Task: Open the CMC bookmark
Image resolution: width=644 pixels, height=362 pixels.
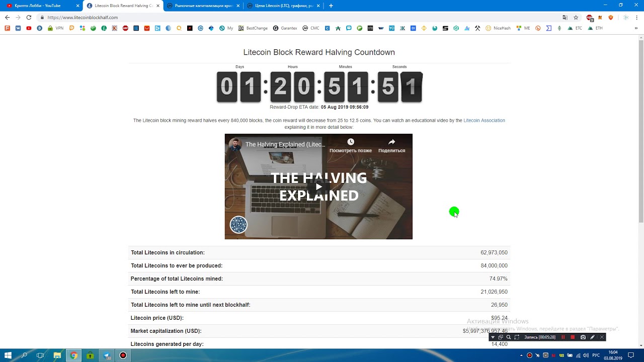Action: click(x=311, y=28)
